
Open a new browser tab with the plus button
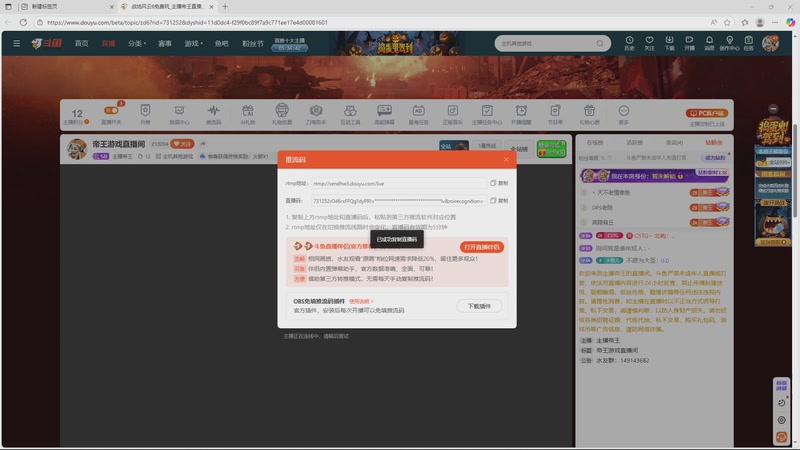coord(225,7)
